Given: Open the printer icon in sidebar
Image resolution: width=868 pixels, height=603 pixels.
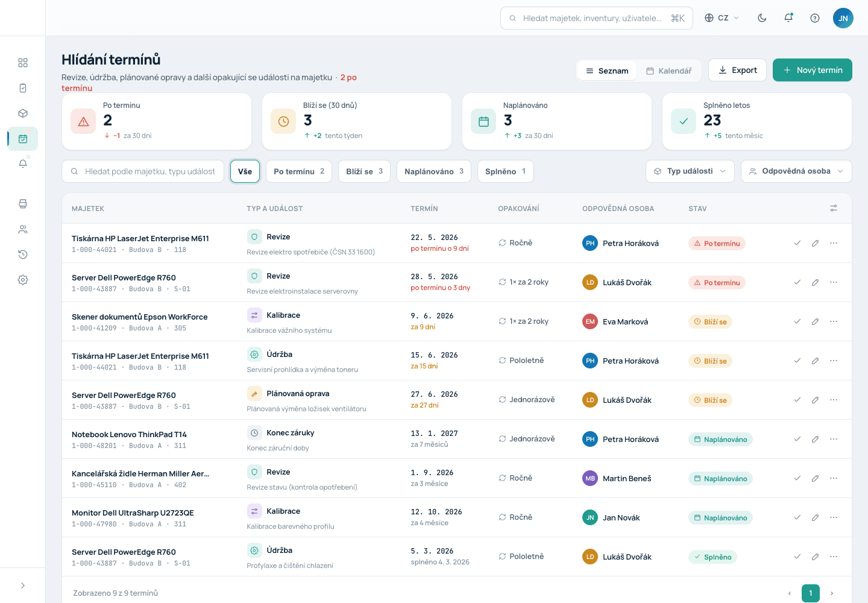Looking at the screenshot, I should (x=23, y=204).
